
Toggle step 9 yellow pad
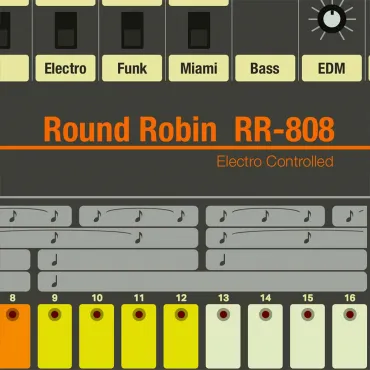click(x=55, y=336)
